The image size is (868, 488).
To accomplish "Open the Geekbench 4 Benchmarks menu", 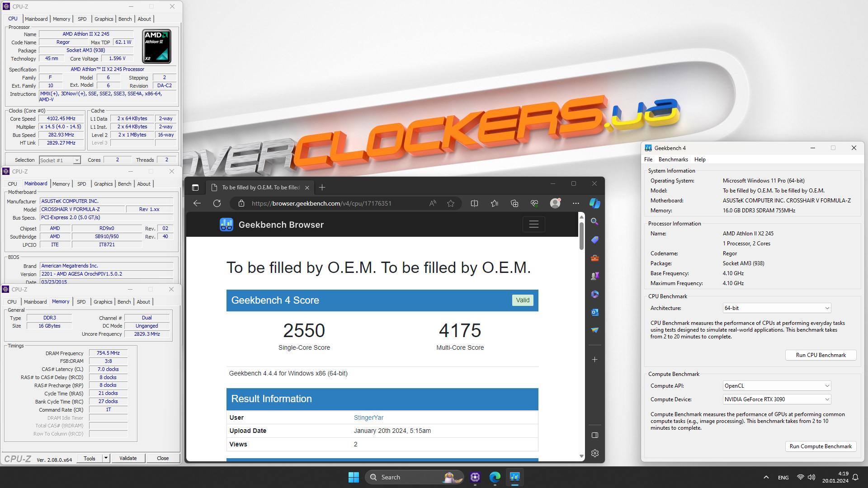I will pos(673,160).
